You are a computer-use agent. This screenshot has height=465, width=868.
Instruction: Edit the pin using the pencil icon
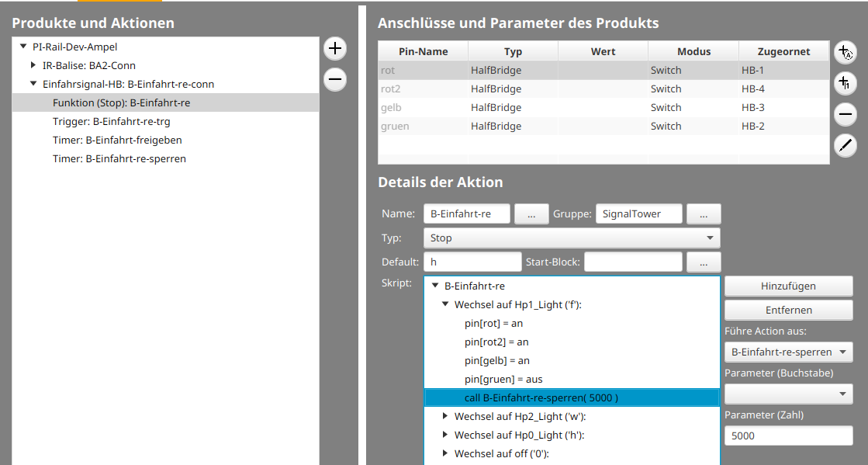(x=845, y=145)
